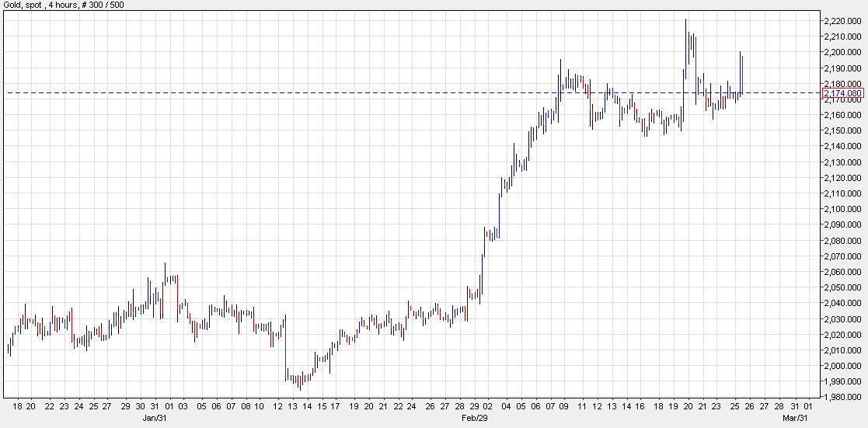
Task: Click the date axis label 11
Action: pos(583,405)
